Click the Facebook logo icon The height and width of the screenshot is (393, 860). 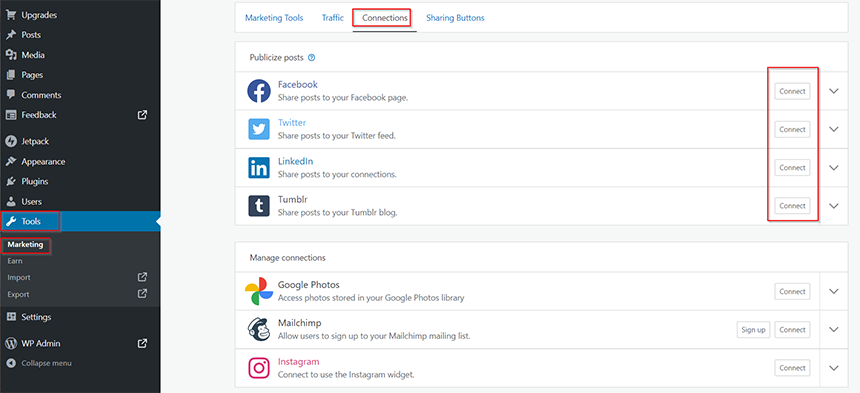point(258,91)
